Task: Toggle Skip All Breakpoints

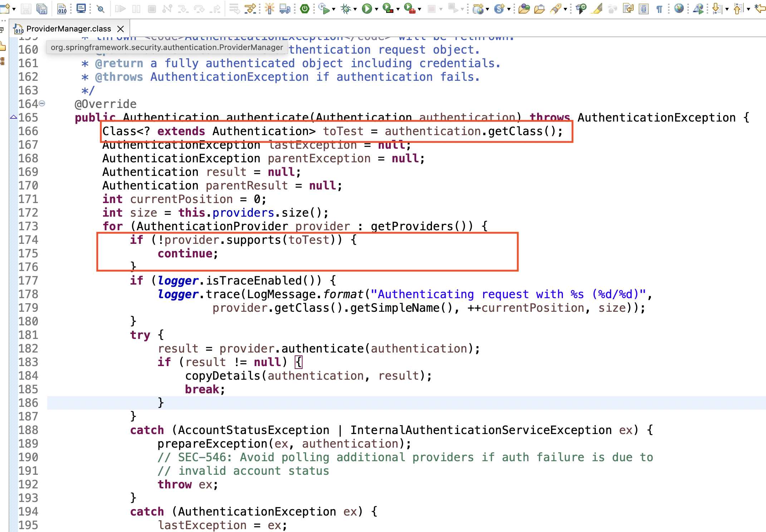Action: coord(100,9)
